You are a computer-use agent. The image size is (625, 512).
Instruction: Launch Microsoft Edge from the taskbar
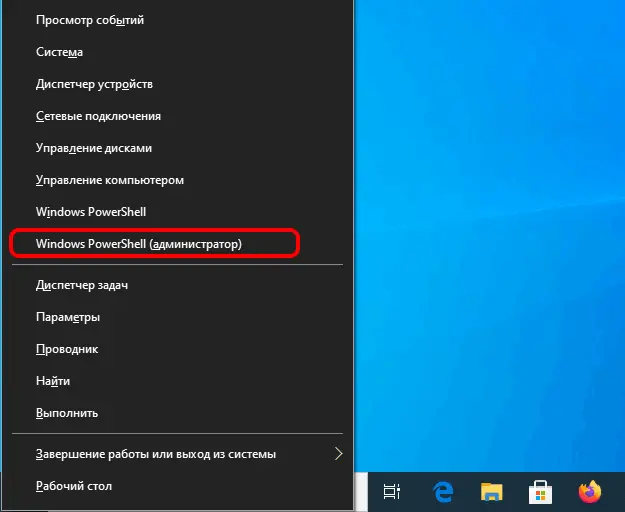tap(443, 492)
